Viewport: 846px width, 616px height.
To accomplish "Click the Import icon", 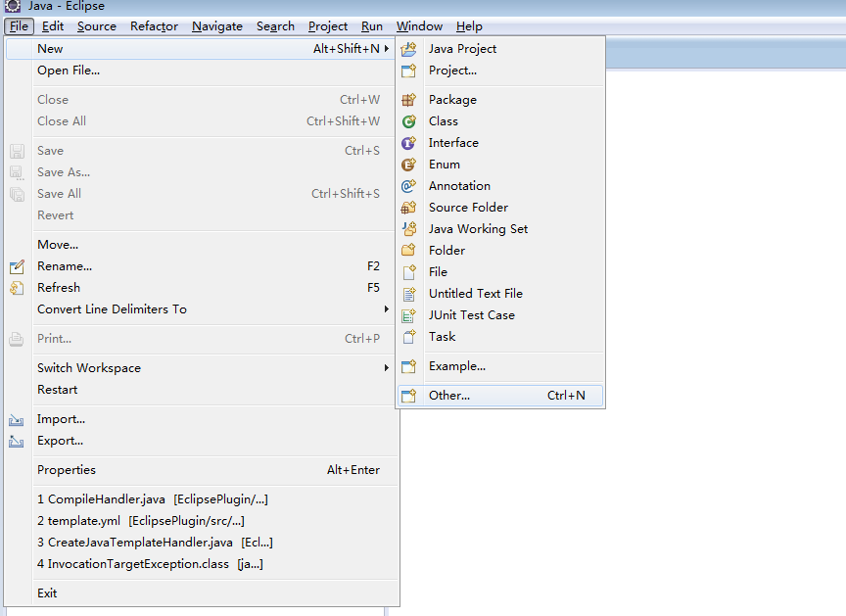I will (x=17, y=420).
